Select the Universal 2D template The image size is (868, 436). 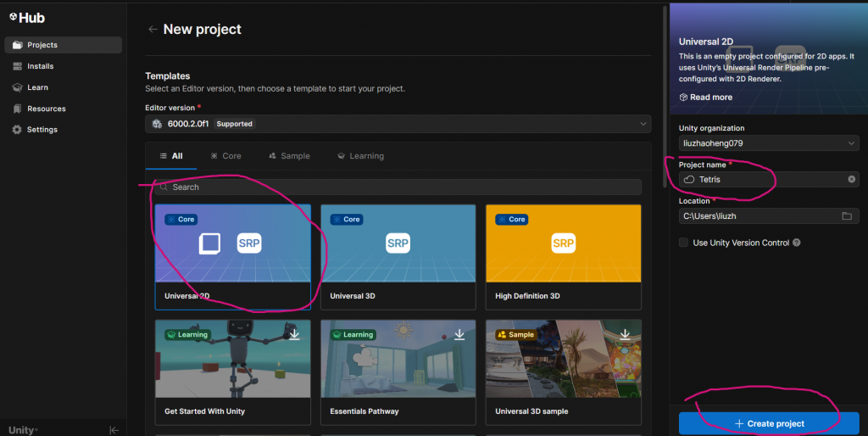(232, 257)
